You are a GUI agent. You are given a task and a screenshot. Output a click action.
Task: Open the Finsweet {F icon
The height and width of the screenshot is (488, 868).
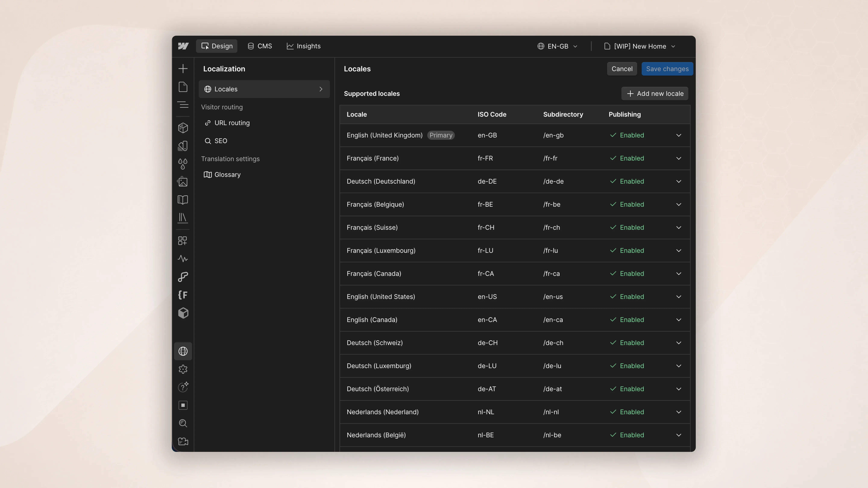click(x=183, y=295)
